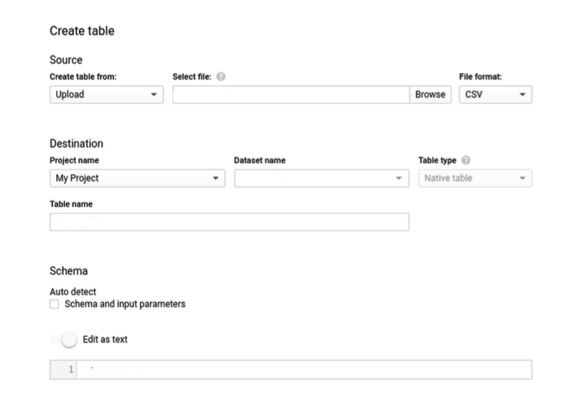
Task: Click the Browse button
Action: [430, 94]
